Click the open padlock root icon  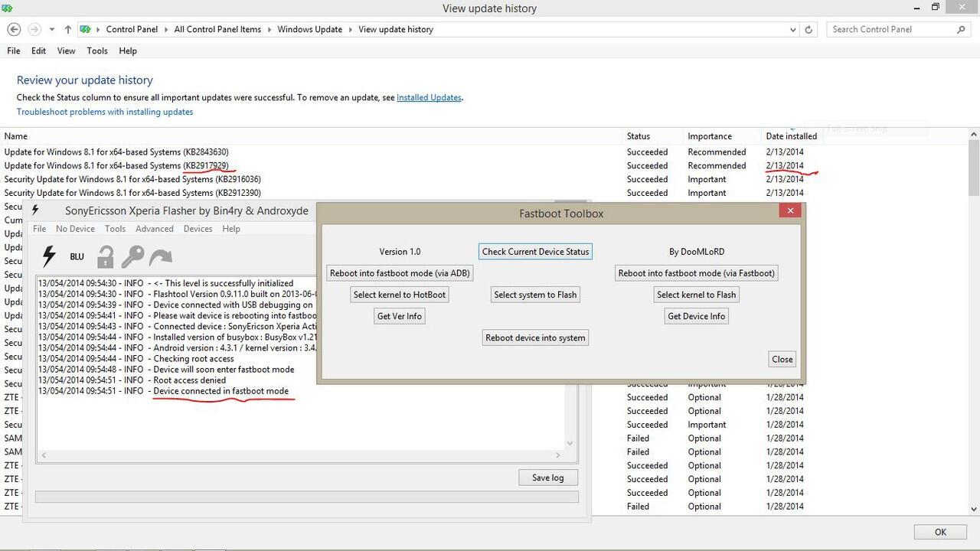coord(105,256)
